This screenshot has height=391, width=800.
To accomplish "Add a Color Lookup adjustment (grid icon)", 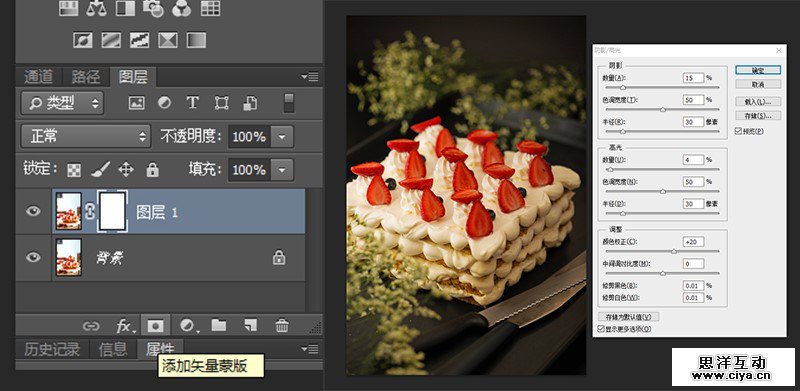I will pyautogui.click(x=210, y=8).
